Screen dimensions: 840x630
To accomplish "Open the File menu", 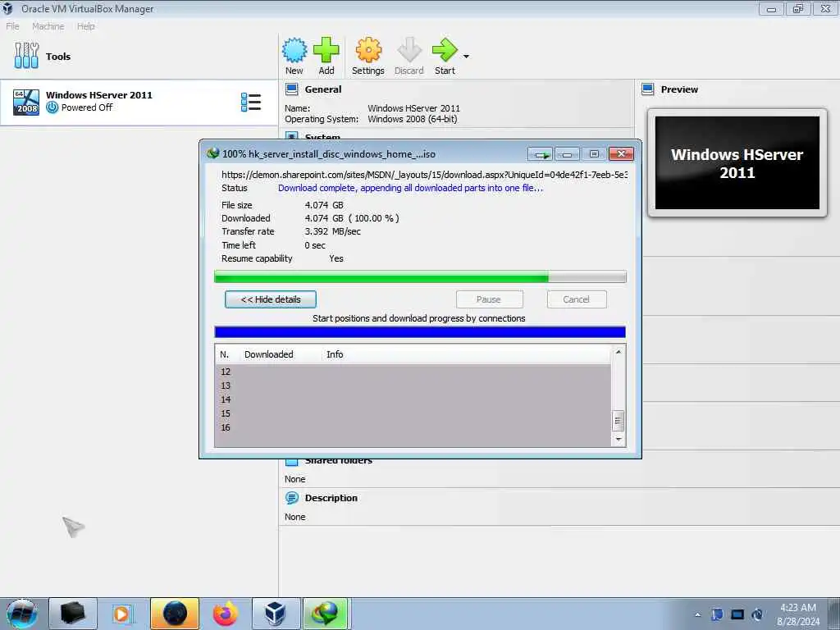I will pyautogui.click(x=12, y=26).
